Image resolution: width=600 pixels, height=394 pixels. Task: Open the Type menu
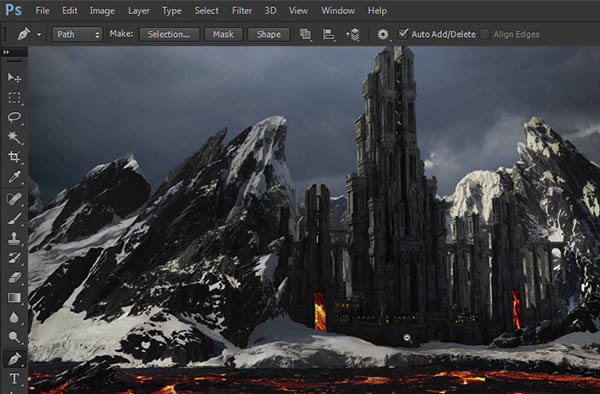(x=172, y=11)
